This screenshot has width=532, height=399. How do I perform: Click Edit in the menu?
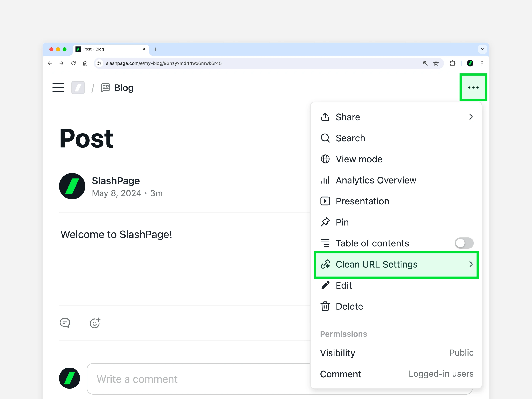(x=396, y=285)
